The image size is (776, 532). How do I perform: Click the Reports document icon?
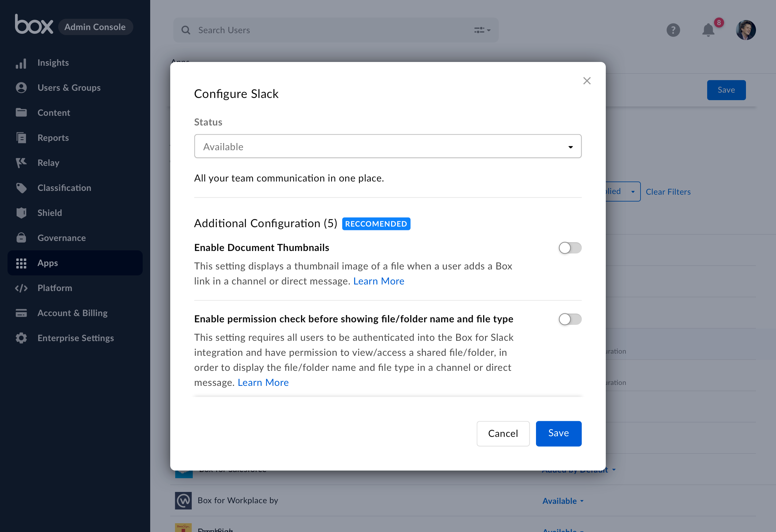(x=21, y=138)
